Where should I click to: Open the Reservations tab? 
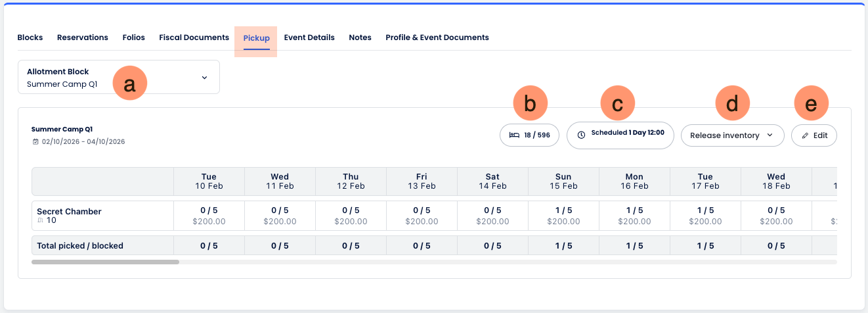pyautogui.click(x=83, y=37)
